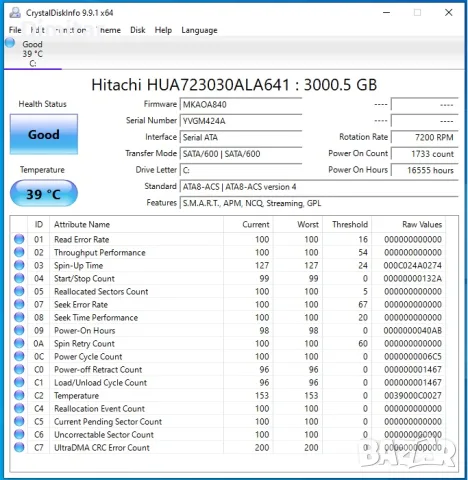Screen dimensions: 468x480
Task: Click the status icon for Reallocation Event Count
Action: [19, 408]
